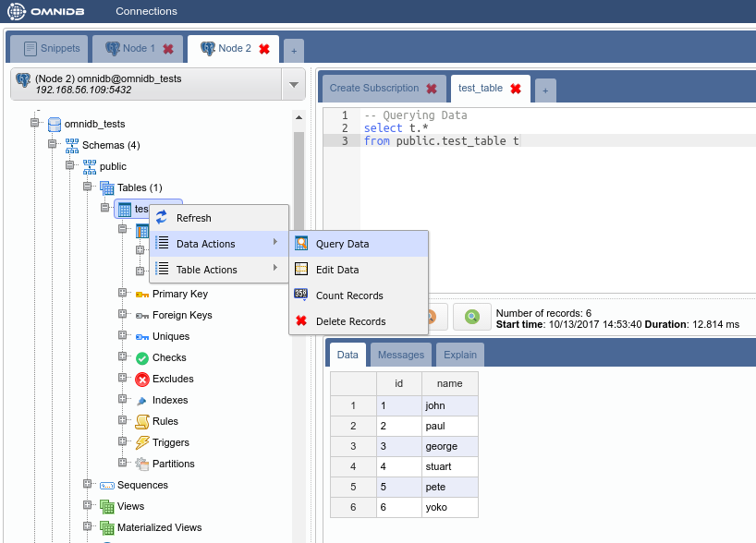Click the red Delete Records icon
The height and width of the screenshot is (543, 756).
[x=301, y=321]
